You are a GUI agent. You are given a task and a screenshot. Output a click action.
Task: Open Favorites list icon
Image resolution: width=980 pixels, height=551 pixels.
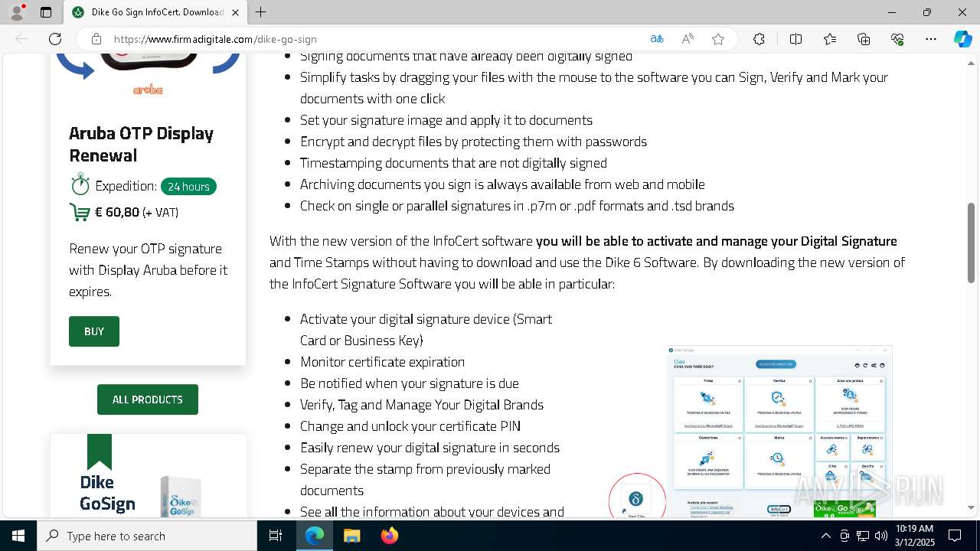pos(830,39)
